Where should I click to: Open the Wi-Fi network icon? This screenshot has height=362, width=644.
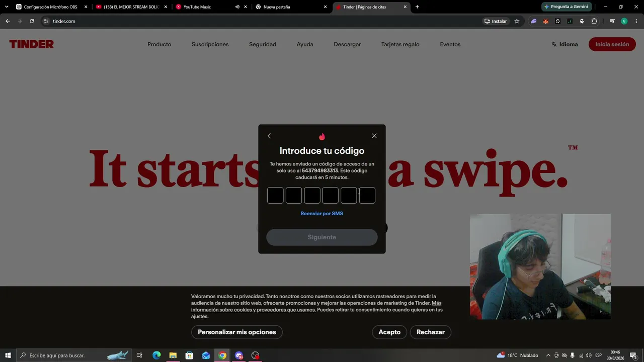click(x=580, y=355)
